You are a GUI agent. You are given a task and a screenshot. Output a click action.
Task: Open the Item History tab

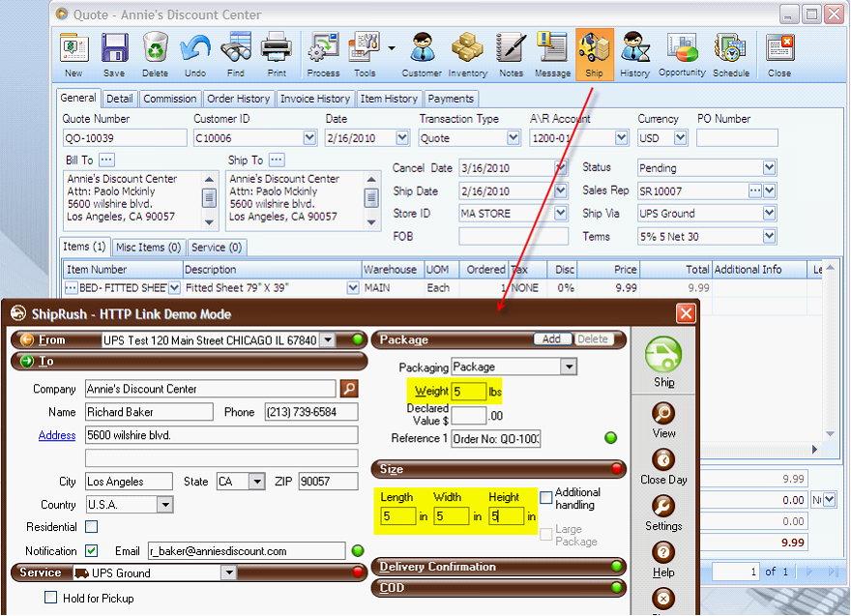point(389,99)
